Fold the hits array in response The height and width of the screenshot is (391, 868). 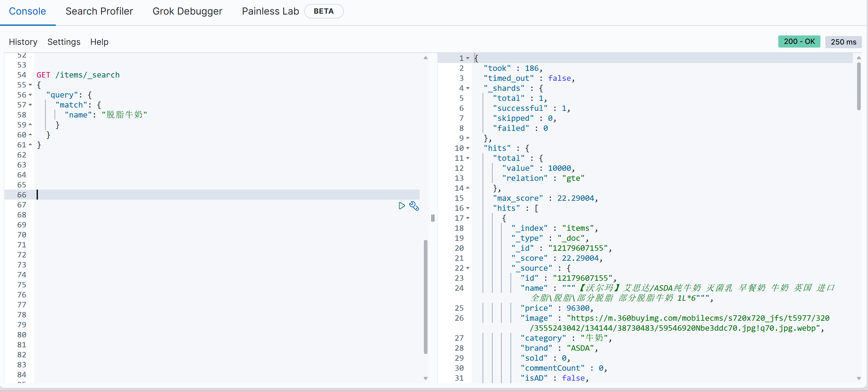[x=468, y=208]
